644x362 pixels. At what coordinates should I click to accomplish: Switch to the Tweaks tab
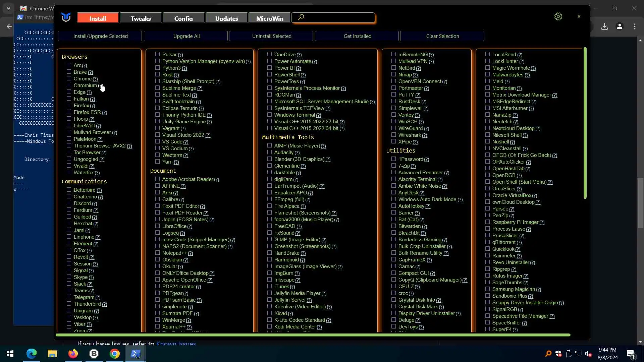[141, 18]
